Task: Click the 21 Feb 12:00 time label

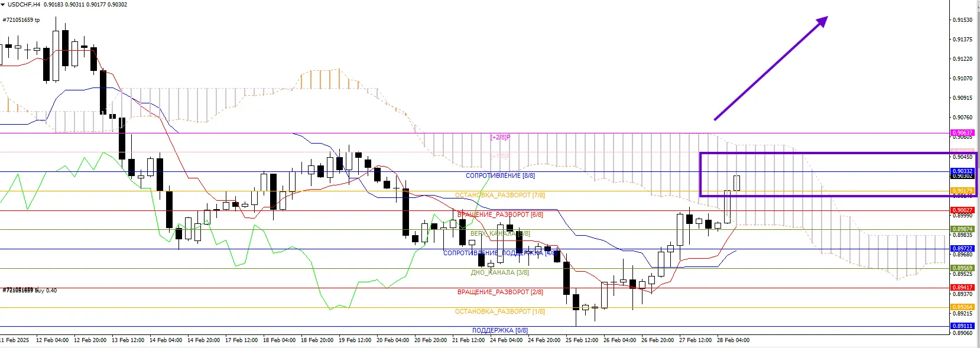Action: pos(468,340)
